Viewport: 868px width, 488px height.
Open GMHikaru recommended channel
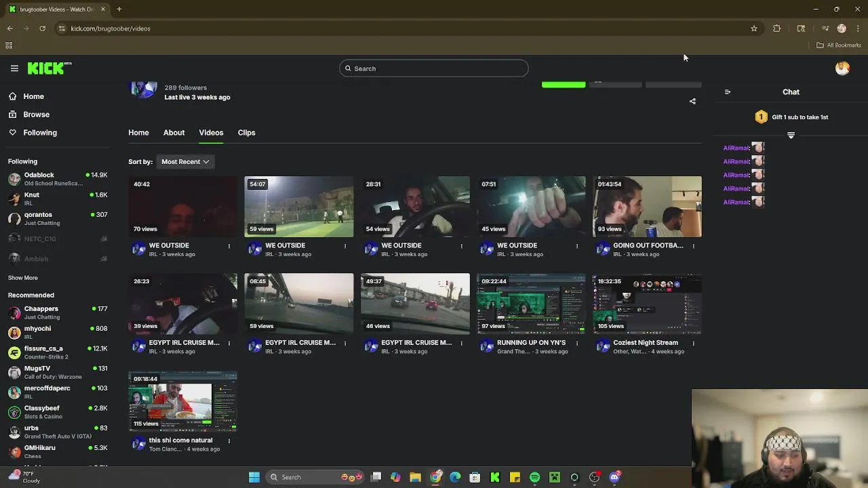click(x=58, y=451)
